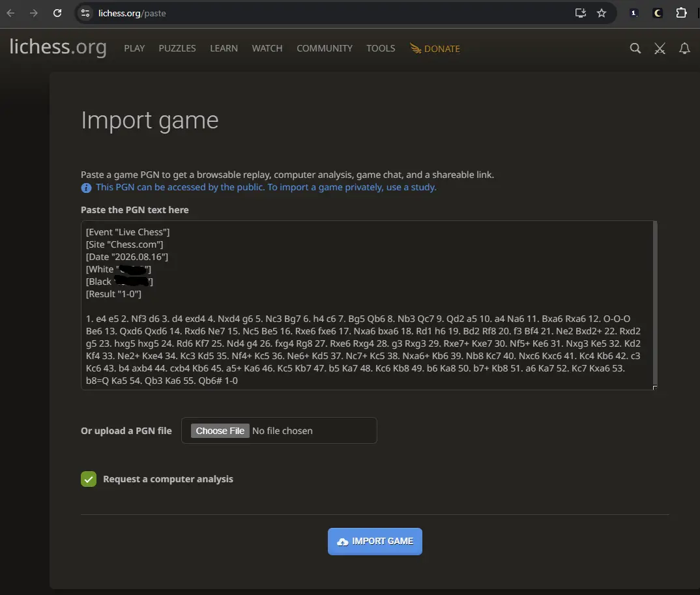Grab the textarea resize handle corner
This screenshot has width=700, height=595.
pos(655,388)
